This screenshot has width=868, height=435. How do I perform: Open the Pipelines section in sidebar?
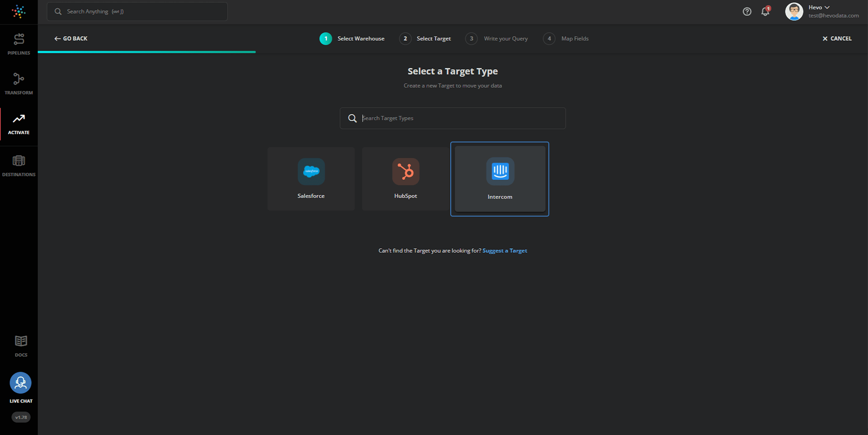tap(19, 44)
